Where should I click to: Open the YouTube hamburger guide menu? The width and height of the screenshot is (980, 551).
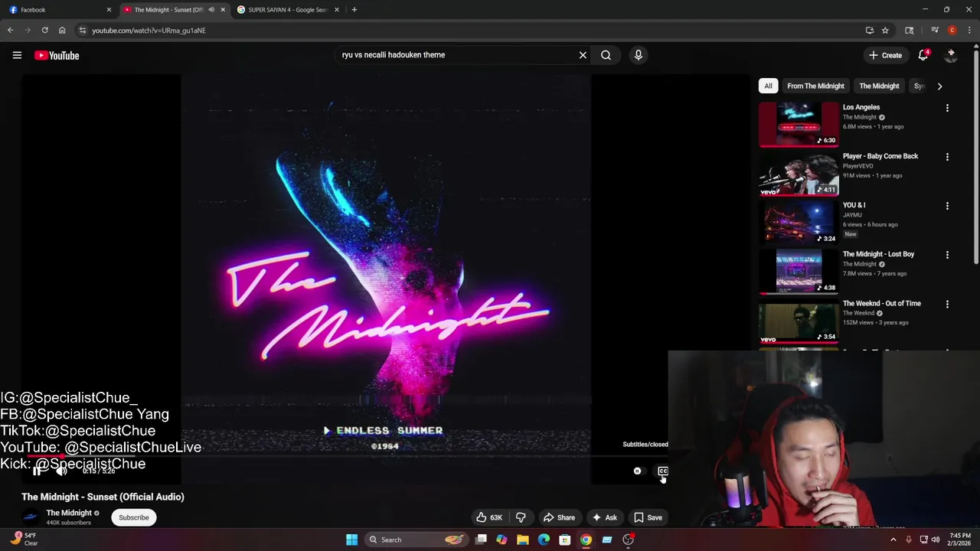point(17,55)
